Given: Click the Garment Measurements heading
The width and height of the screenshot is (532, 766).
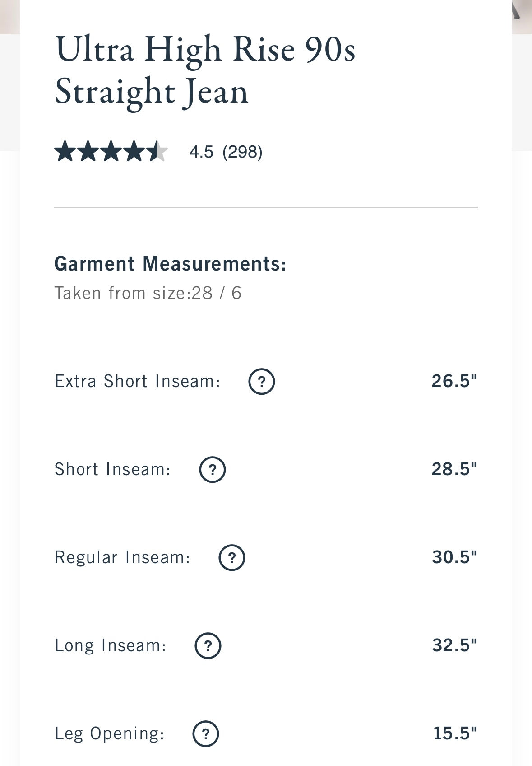Looking at the screenshot, I should click(171, 264).
